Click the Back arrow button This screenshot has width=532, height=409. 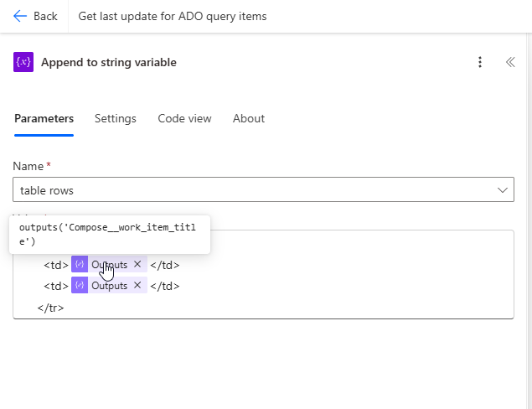click(x=35, y=16)
